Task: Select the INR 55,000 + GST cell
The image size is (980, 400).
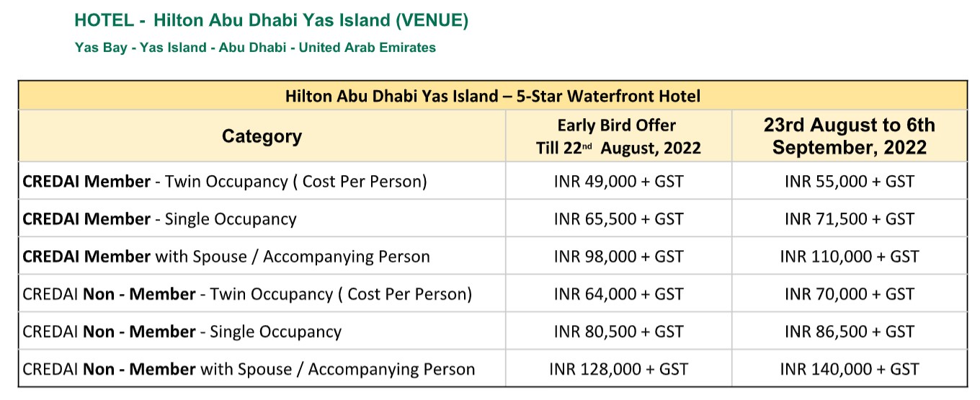Action: point(850,182)
